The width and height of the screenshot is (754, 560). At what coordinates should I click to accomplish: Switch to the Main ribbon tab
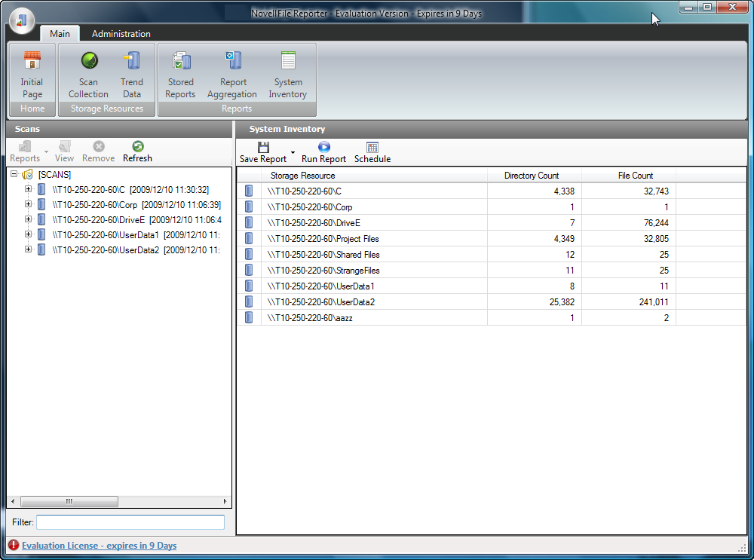60,34
